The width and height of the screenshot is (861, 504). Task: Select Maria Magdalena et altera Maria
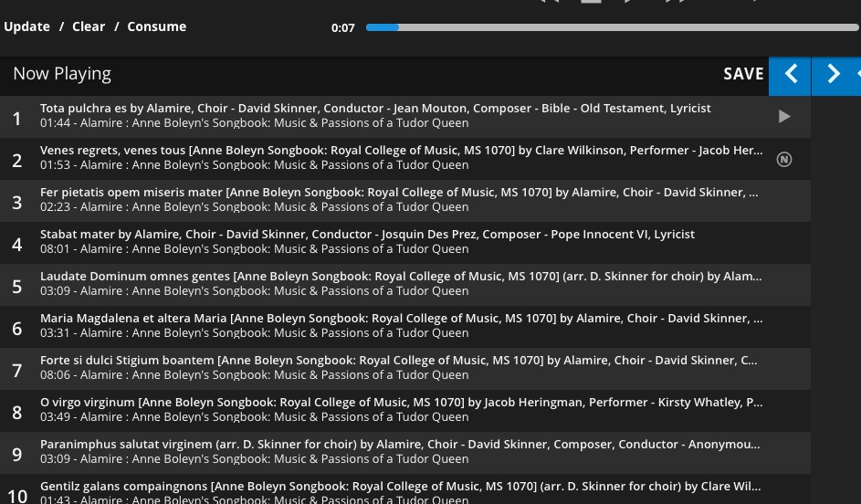(x=405, y=327)
